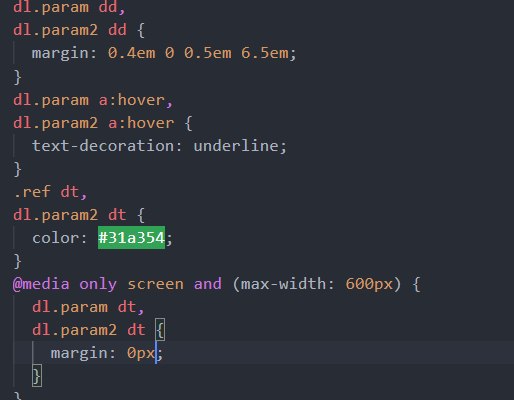Screen dimensions: 514x400
Task: Click 'margin' property in the dd rule
Action: [x=60, y=53]
